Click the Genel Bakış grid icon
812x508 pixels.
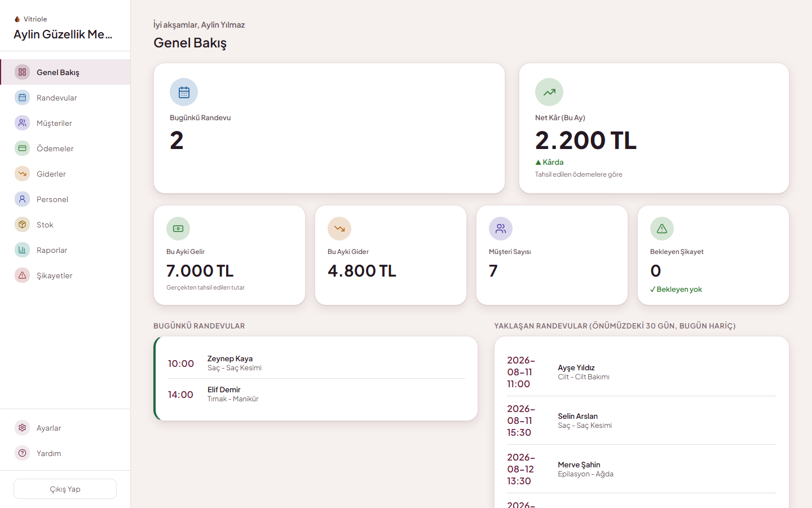22,72
